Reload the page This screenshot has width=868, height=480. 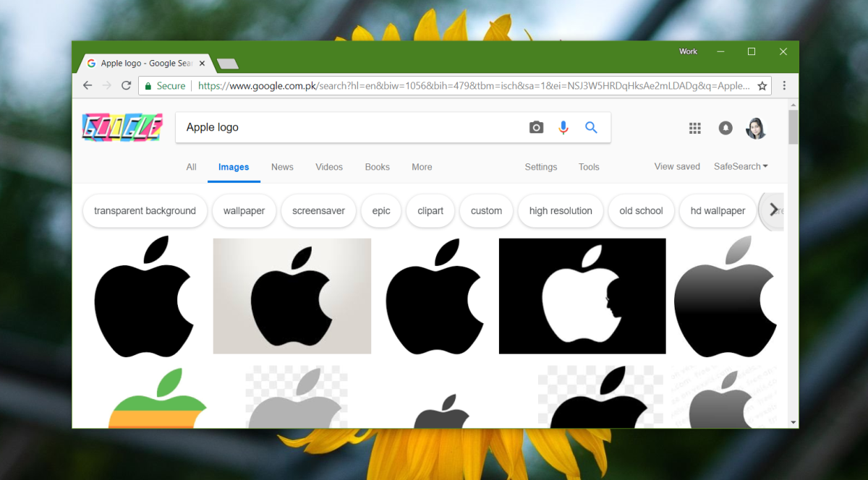[126, 85]
